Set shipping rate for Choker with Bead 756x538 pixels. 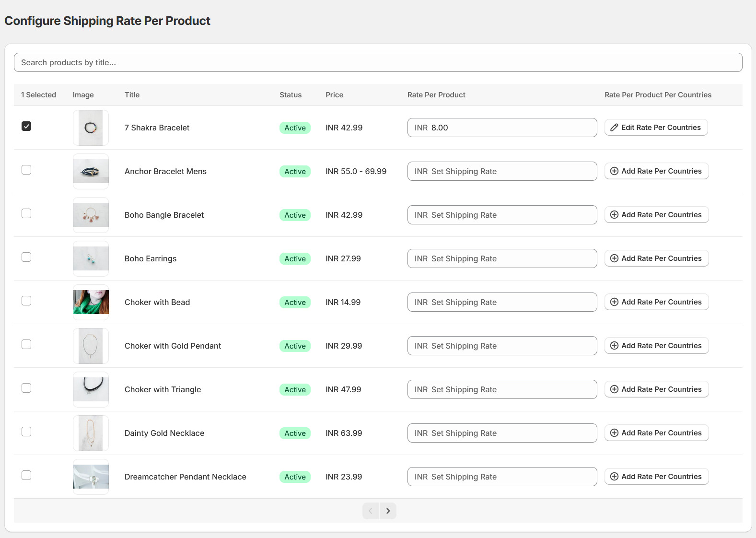click(x=502, y=302)
